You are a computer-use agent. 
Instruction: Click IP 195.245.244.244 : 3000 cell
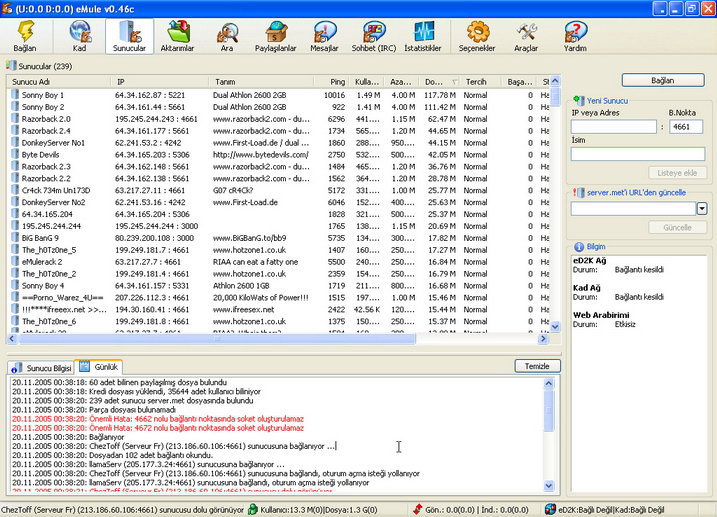pos(156,226)
